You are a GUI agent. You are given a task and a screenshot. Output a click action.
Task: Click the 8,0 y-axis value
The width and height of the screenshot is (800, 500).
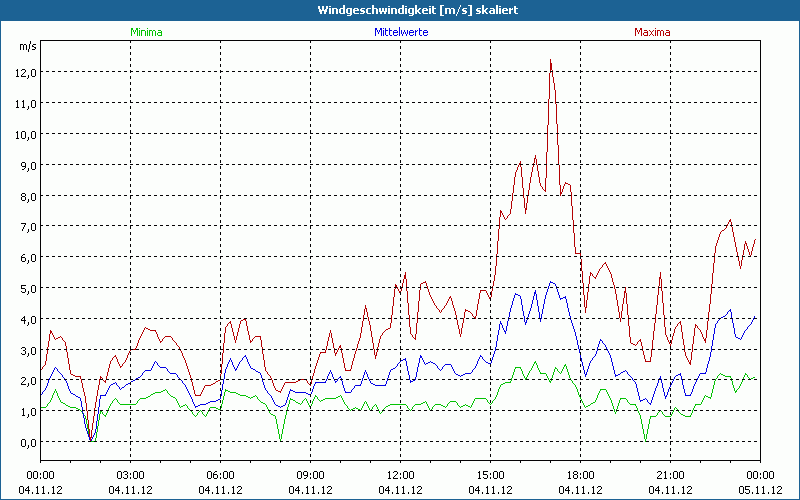coord(29,196)
